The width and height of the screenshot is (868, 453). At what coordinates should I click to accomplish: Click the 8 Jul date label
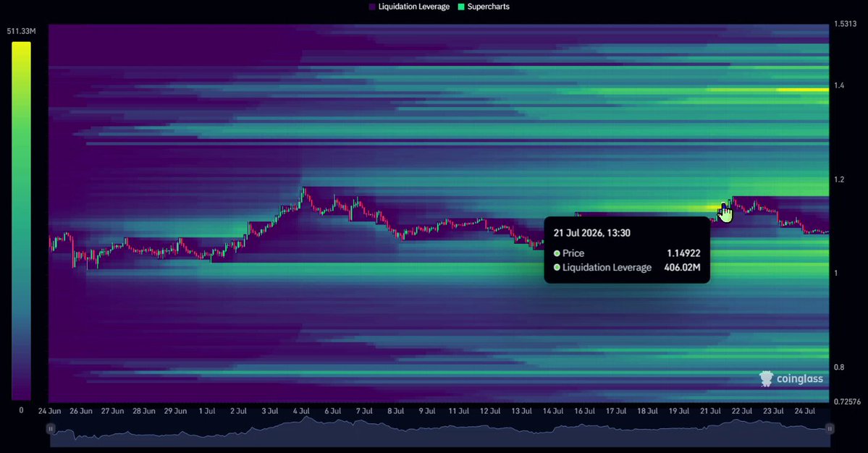[396, 411]
